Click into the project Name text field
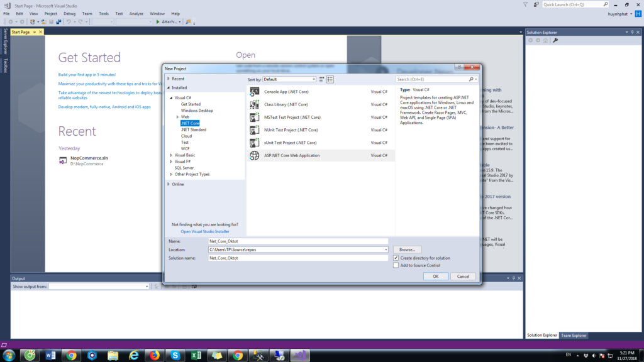 click(x=297, y=241)
